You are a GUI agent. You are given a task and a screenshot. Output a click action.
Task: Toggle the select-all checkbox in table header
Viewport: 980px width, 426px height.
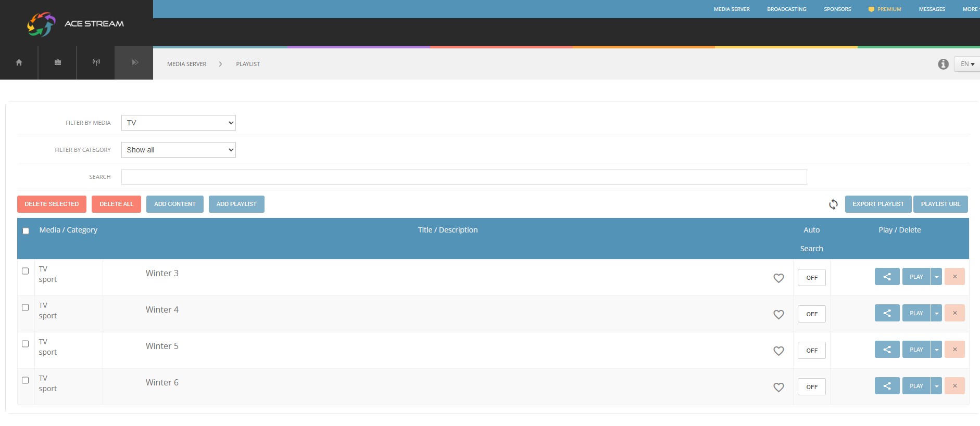click(x=26, y=231)
